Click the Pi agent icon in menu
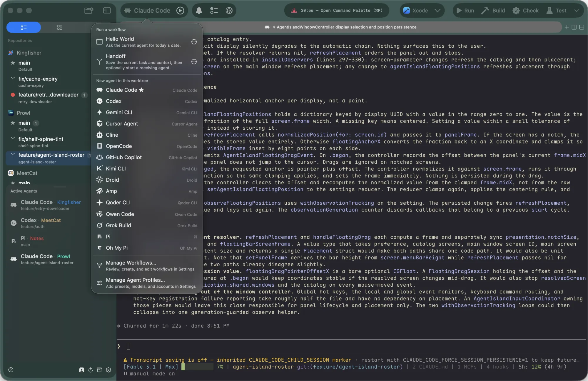This screenshot has height=381, width=588. 100,237
